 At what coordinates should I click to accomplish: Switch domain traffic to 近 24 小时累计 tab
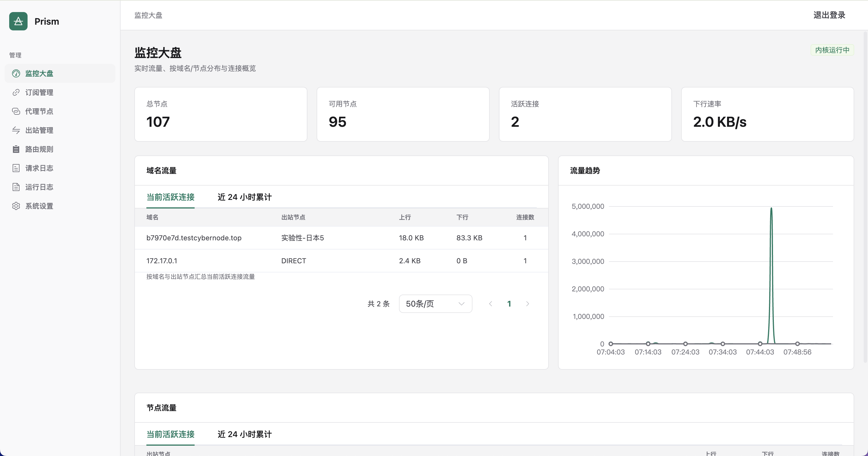[245, 197]
